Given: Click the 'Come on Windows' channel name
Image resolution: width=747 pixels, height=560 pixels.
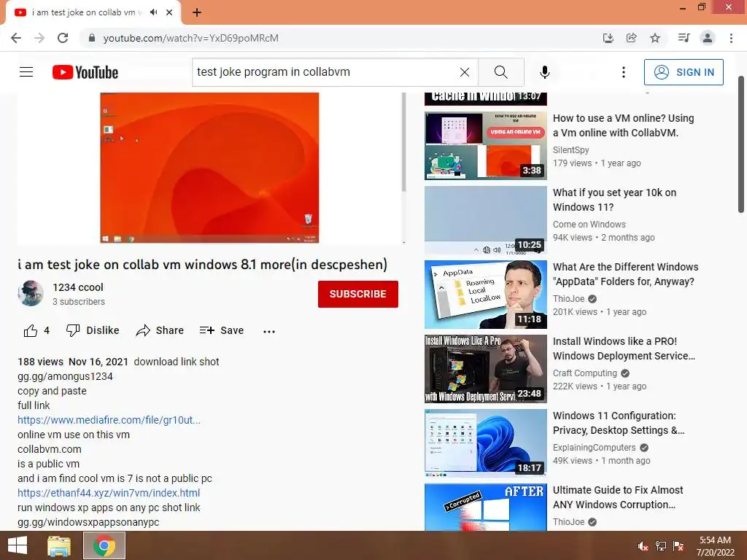Looking at the screenshot, I should pyautogui.click(x=589, y=224).
